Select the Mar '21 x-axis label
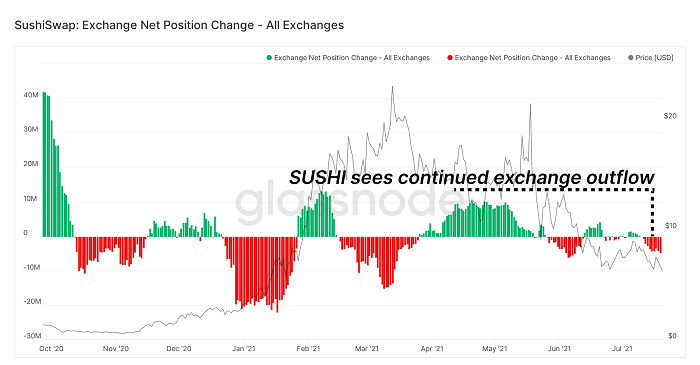Image resolution: width=700 pixels, height=365 pixels. coord(367,348)
